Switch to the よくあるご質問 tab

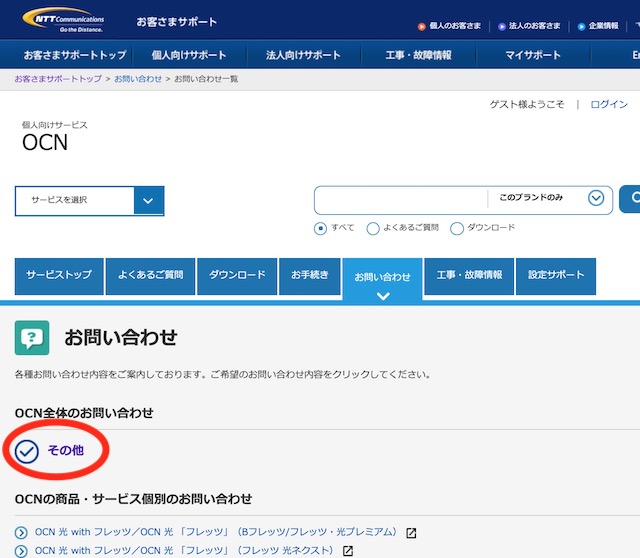(150, 276)
